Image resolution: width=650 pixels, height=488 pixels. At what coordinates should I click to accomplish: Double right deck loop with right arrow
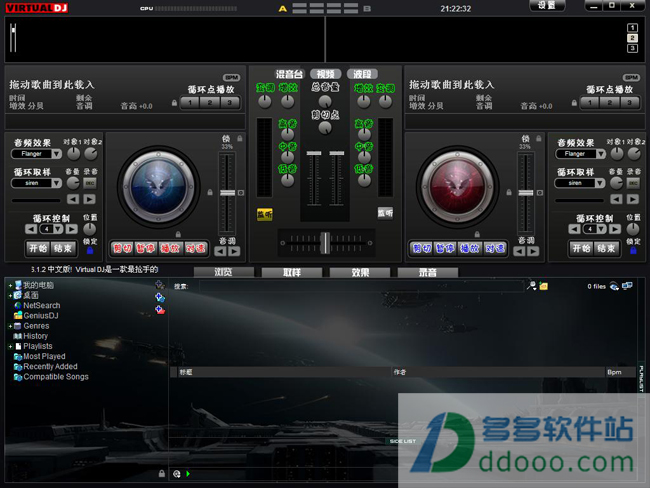[x=615, y=229]
